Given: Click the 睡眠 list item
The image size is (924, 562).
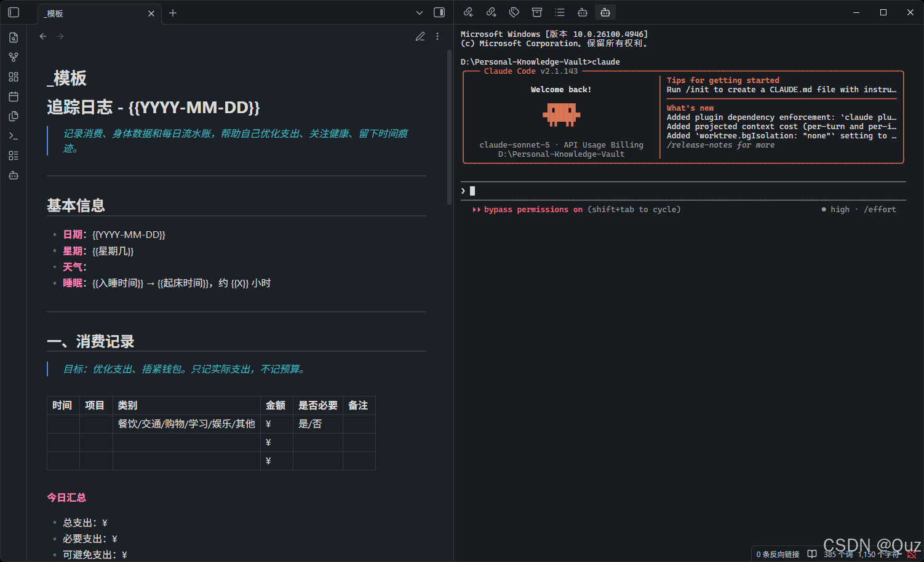Looking at the screenshot, I should tap(167, 283).
